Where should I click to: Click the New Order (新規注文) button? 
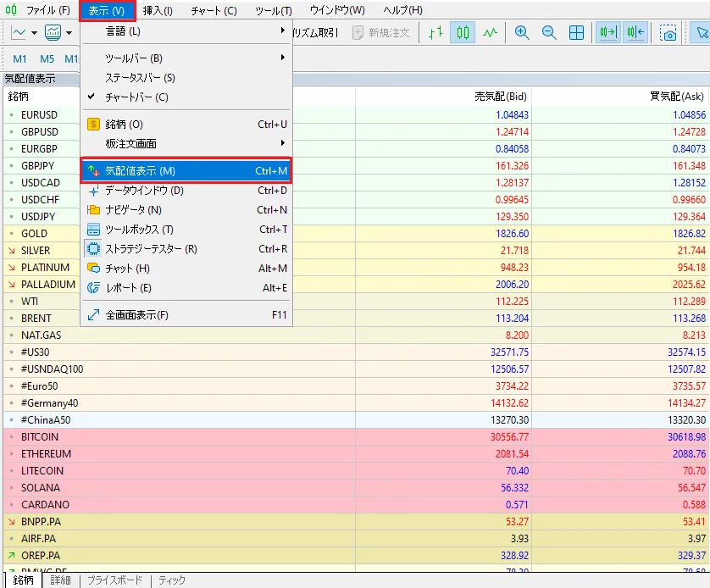(x=380, y=32)
